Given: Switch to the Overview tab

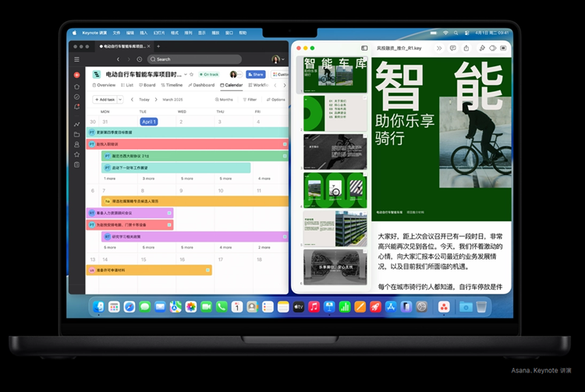Looking at the screenshot, I should tap(104, 85).
